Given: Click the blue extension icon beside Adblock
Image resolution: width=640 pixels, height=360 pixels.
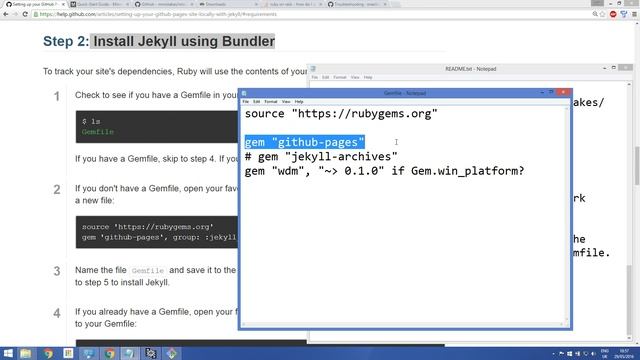Looking at the screenshot, I should 624,14.
